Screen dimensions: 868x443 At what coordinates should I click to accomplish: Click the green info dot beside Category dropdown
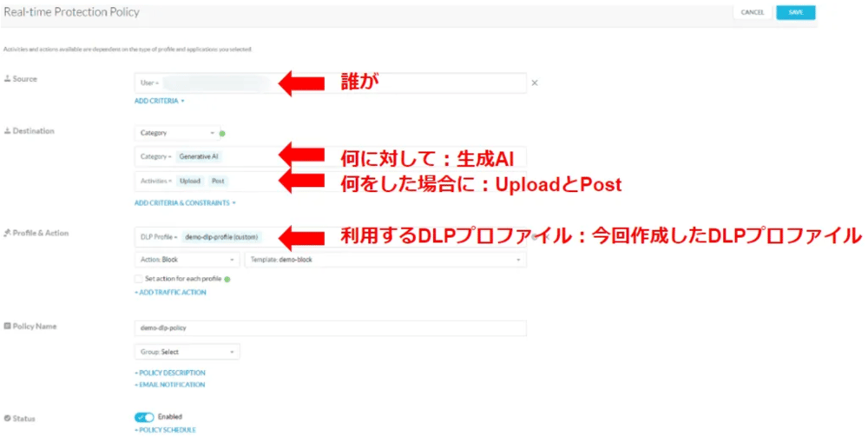[222, 134]
